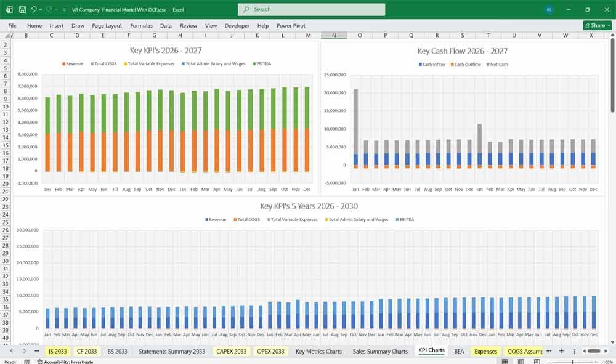This screenshot has height=364, width=616.
Task: Click the horizontal scrollbar thumb
Action: click(x=594, y=351)
